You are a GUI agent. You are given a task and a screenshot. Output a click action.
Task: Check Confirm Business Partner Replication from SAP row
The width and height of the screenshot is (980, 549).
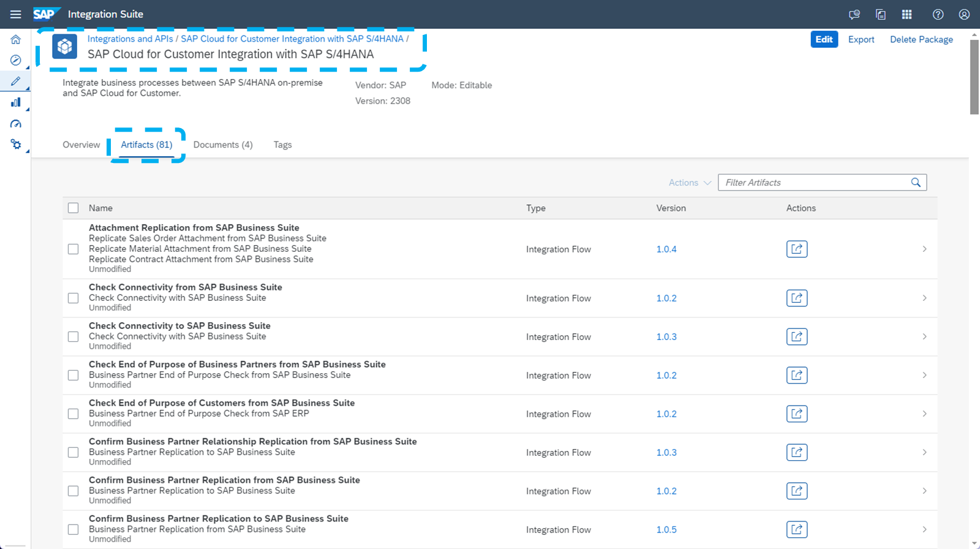(73, 491)
